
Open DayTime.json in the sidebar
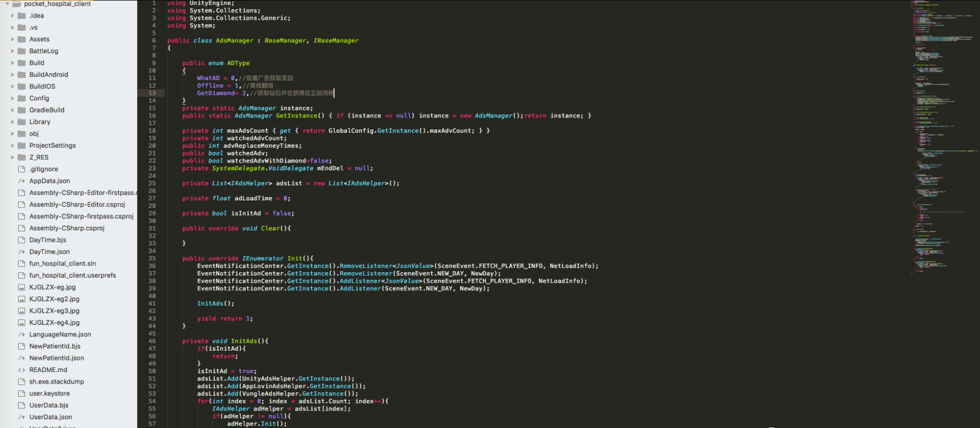pos(49,252)
